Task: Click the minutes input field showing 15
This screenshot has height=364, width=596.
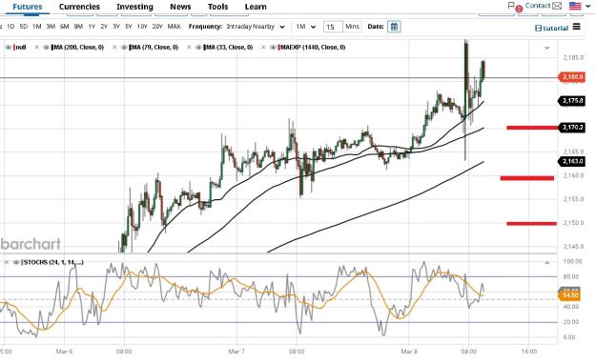Action: point(333,27)
